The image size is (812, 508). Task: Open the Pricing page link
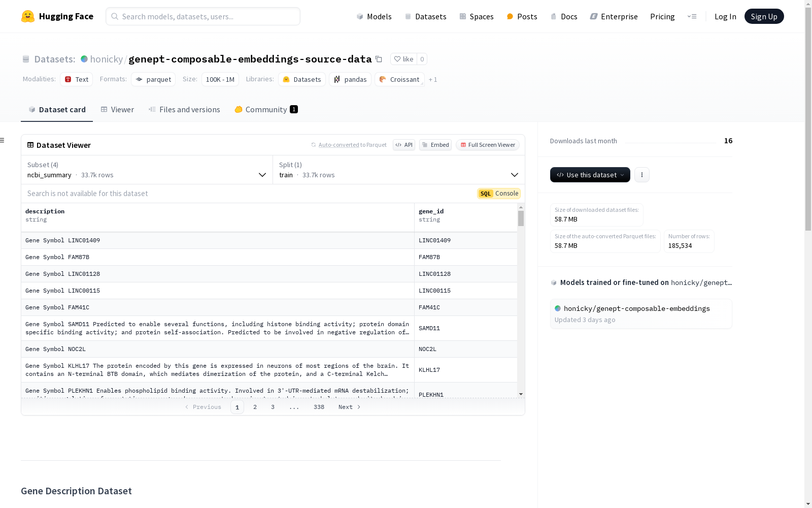[662, 16]
